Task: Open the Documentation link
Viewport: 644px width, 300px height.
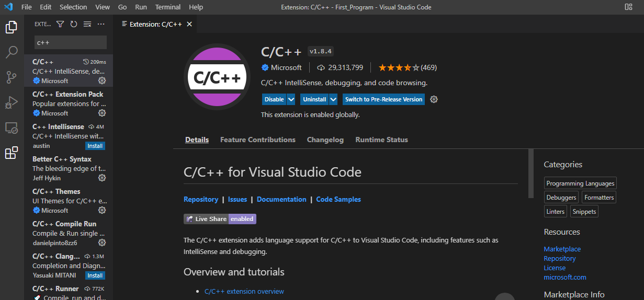Action: click(281, 199)
